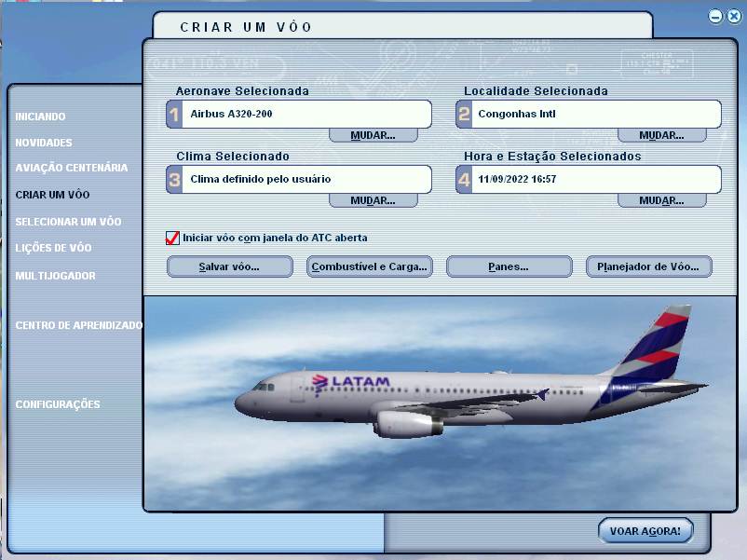Change the selected location with MUDAR
747x560 pixels.
point(661,135)
